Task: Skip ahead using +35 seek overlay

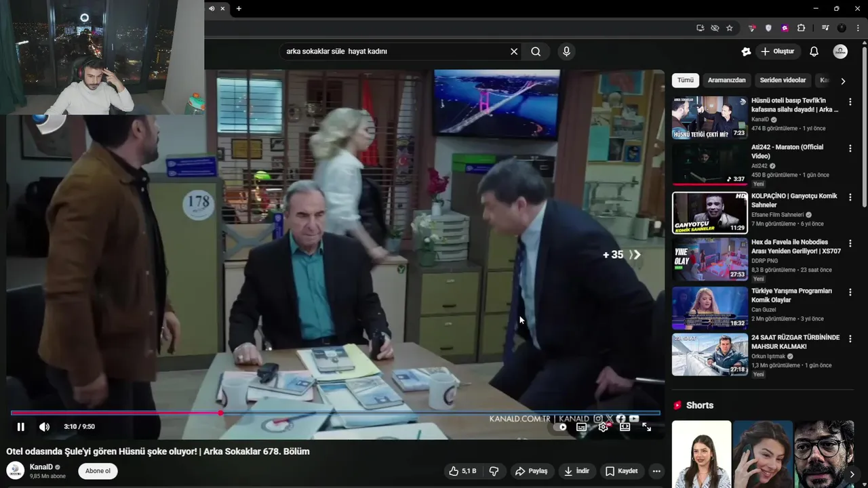Action: pos(621,255)
